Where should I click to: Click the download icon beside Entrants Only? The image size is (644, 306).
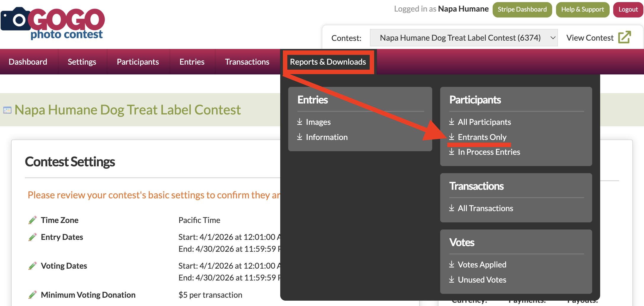[x=452, y=137]
